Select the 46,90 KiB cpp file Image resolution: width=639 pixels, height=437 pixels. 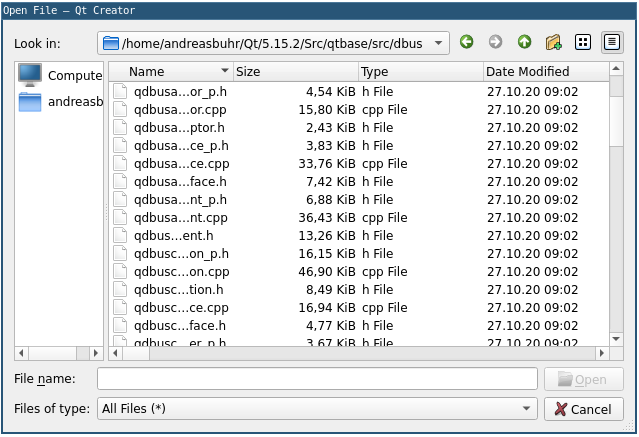181,272
